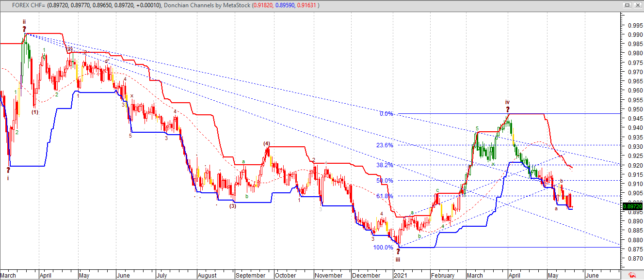Close the FOREX CHF chart window
This screenshot has width=644, height=280.
pos(638,5)
